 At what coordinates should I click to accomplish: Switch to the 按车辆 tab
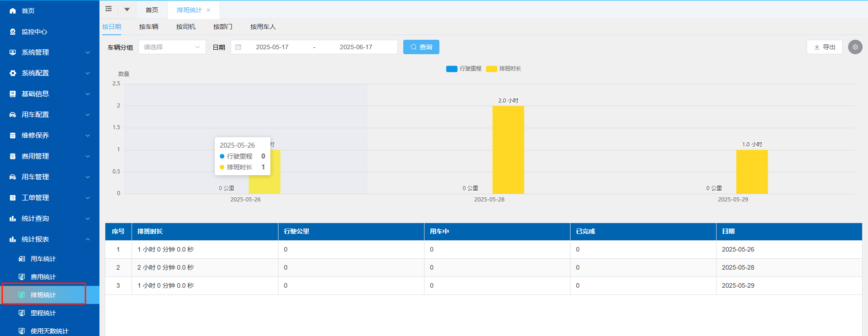pos(149,27)
